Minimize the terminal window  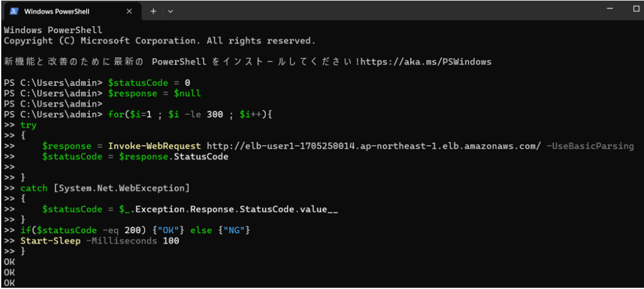(609, 8)
